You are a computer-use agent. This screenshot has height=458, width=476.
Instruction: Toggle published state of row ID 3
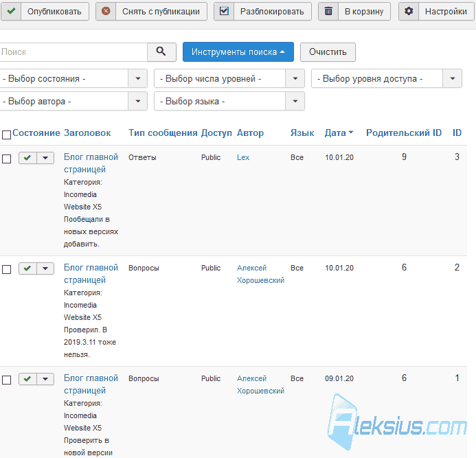tap(27, 158)
